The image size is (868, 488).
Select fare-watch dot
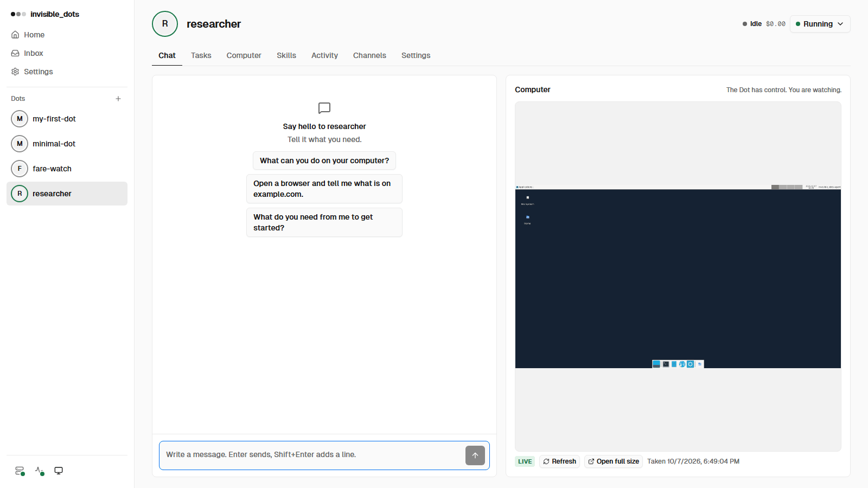coord(67,169)
